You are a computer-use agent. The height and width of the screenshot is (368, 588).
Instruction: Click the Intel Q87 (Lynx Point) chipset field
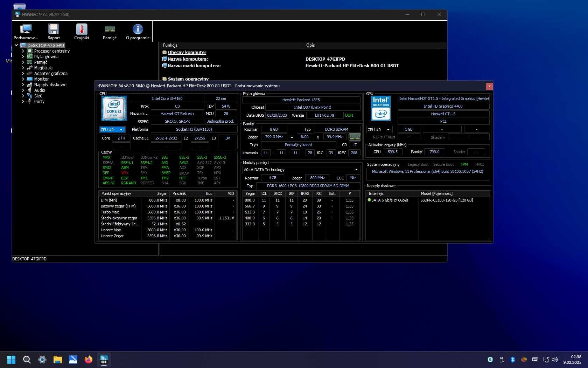313,107
